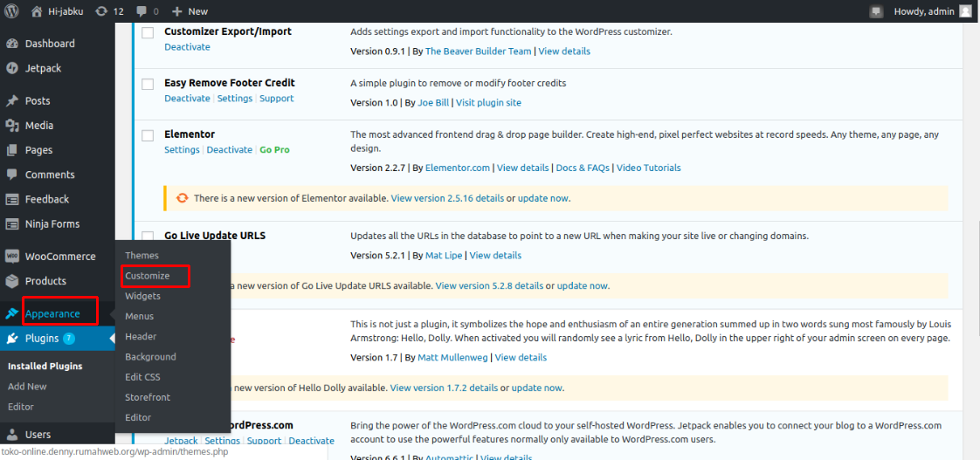
Task: Open Editor in Appearance submenu
Action: pos(138,417)
